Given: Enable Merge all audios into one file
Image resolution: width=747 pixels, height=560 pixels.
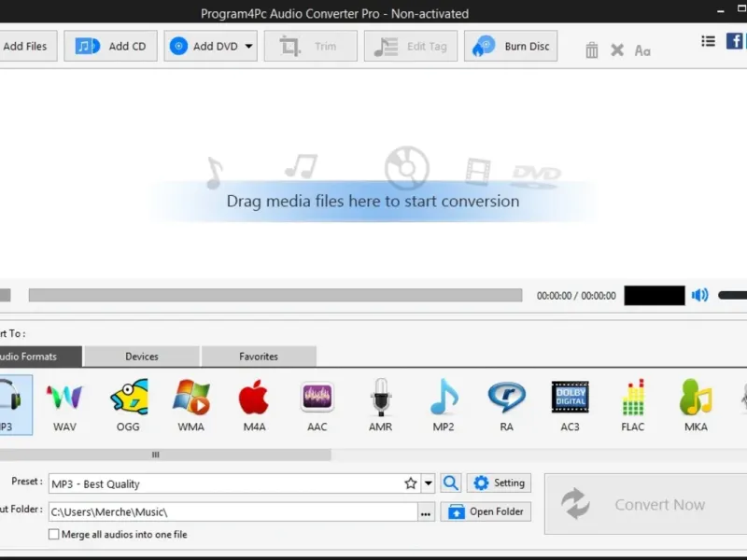Looking at the screenshot, I should [54, 534].
